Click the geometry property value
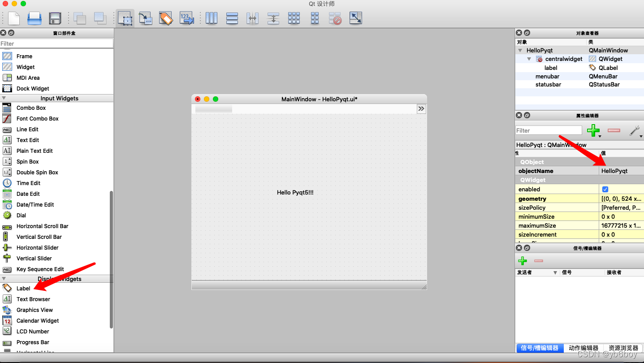The height and width of the screenshot is (363, 644). (x=622, y=199)
